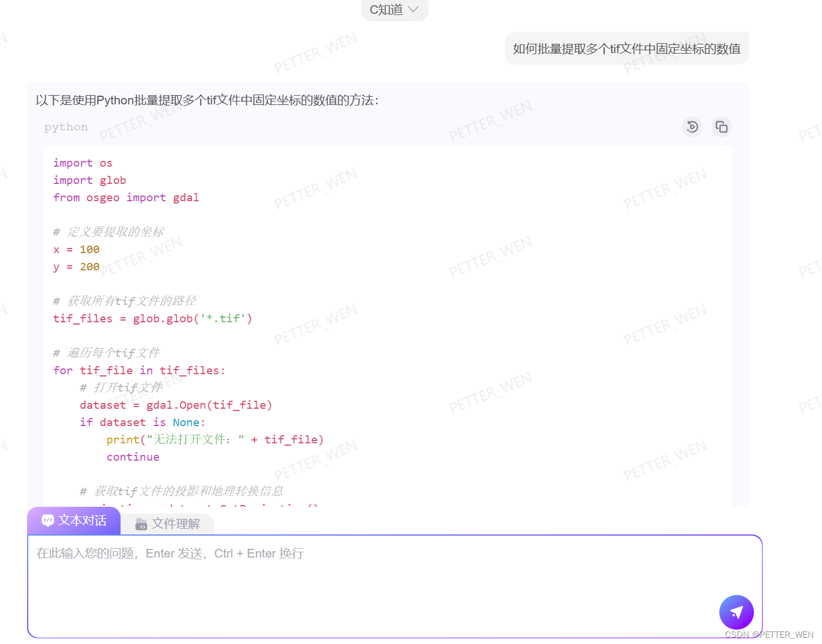Open the C知道 dropdown at top

(395, 10)
